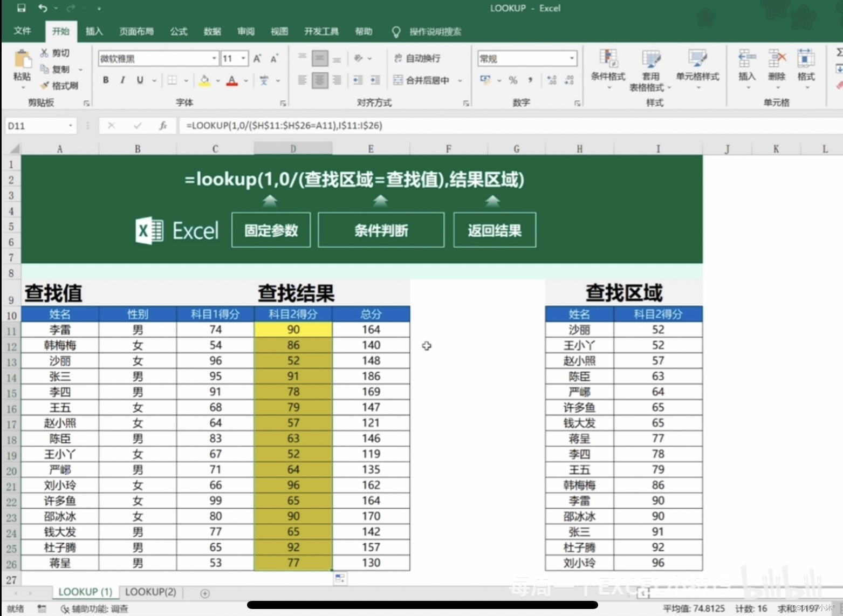Click the Undo arrow icon
This screenshot has height=616, width=843.
[x=43, y=8]
